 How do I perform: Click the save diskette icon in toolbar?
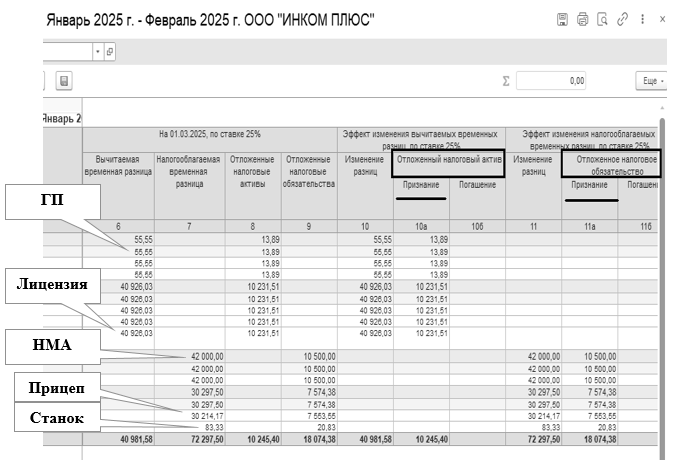point(64,81)
